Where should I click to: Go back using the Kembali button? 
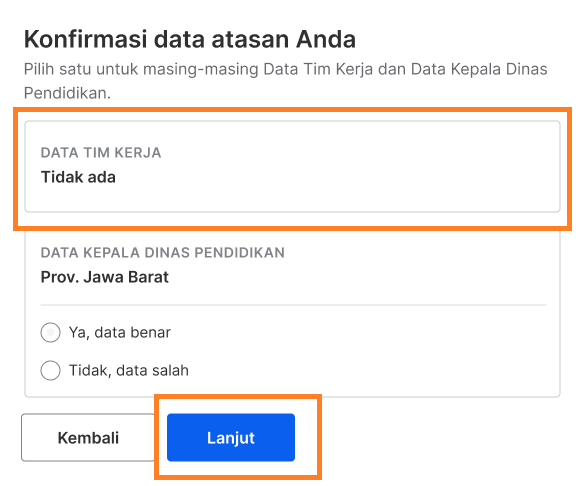click(88, 438)
